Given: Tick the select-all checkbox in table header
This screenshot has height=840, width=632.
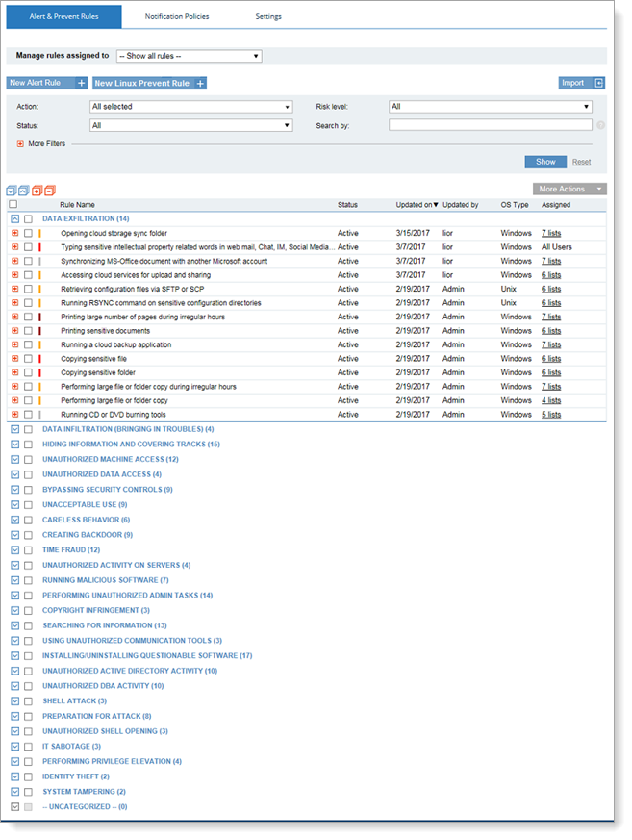Looking at the screenshot, I should 13,204.
